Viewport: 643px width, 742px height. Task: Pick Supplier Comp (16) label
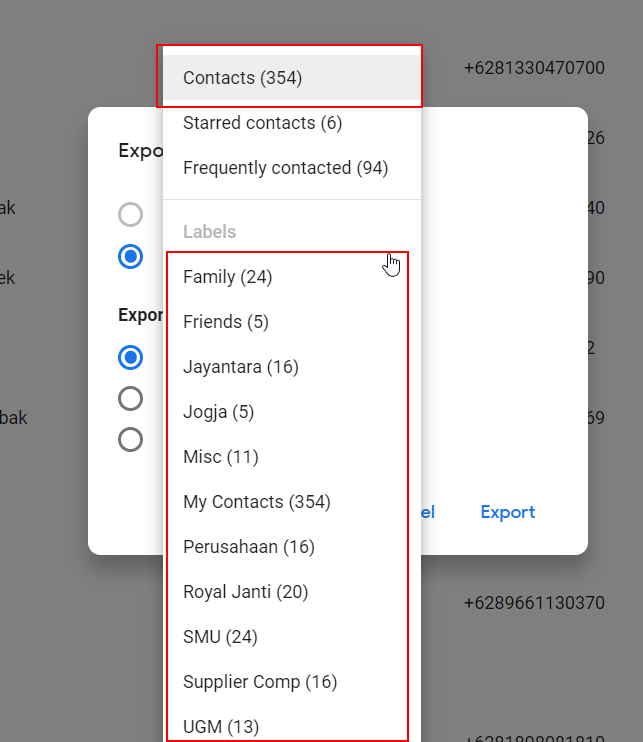(260, 682)
